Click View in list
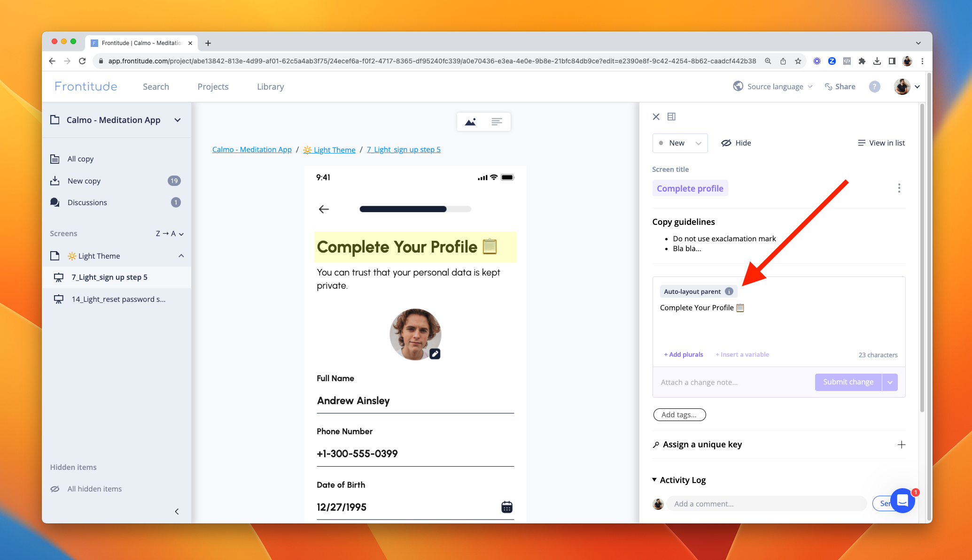Viewport: 972px width, 560px height. (881, 143)
